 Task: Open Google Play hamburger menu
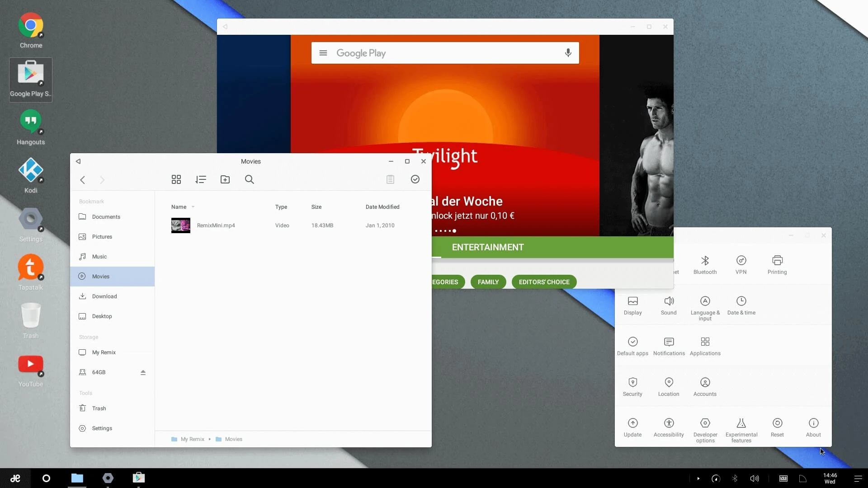(323, 53)
